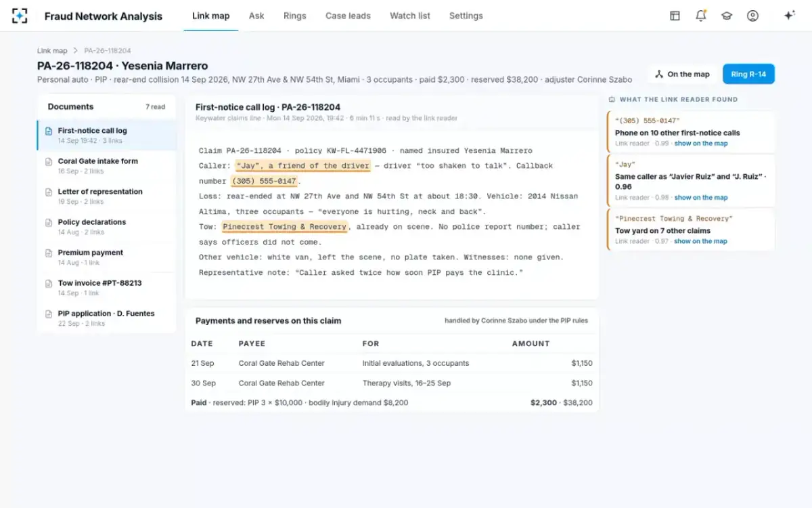Click the handled by Corinne Szabo note
Screen dimensions: 812x508
[516, 320]
